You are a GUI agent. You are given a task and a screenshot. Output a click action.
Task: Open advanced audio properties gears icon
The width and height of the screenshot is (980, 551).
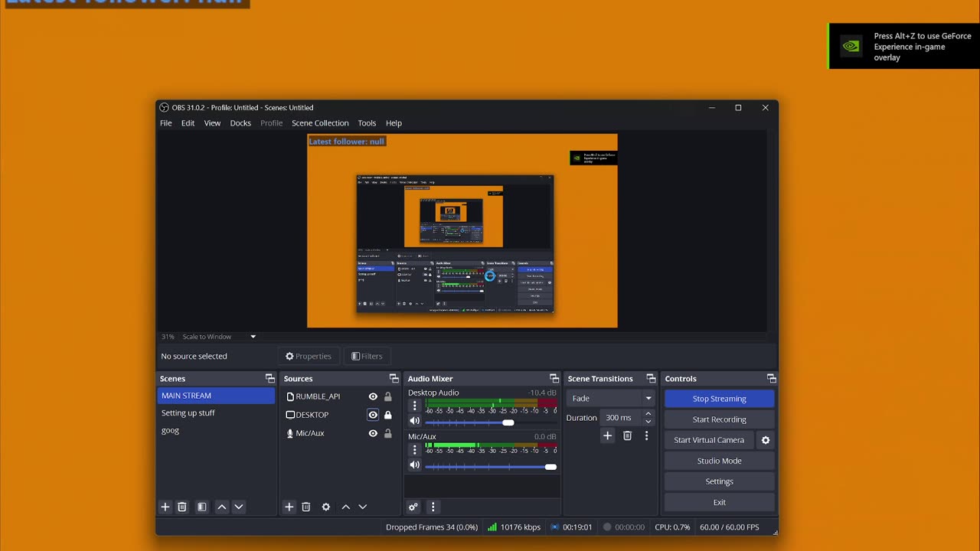click(413, 507)
